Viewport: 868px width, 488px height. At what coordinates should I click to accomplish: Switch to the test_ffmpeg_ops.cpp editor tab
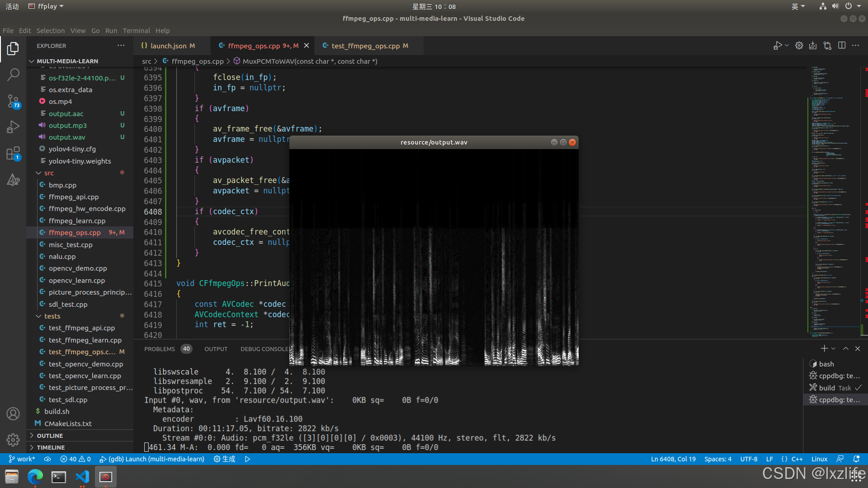pyautogui.click(x=365, y=46)
